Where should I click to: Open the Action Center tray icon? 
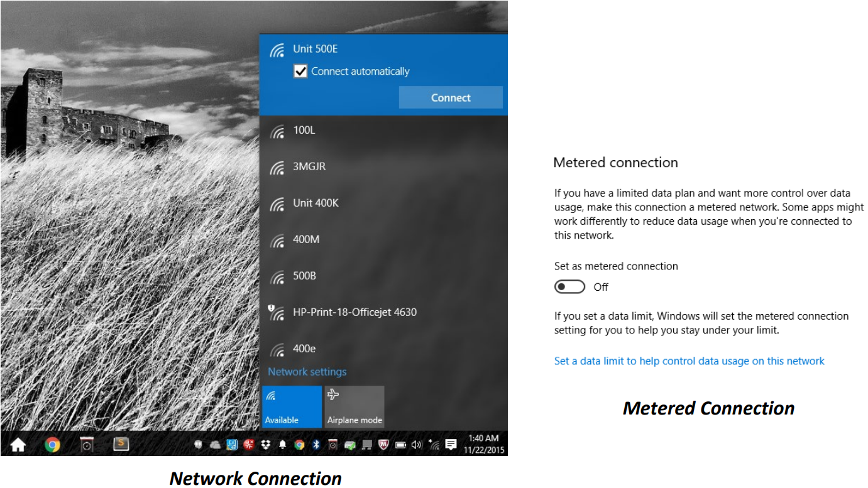(451, 445)
